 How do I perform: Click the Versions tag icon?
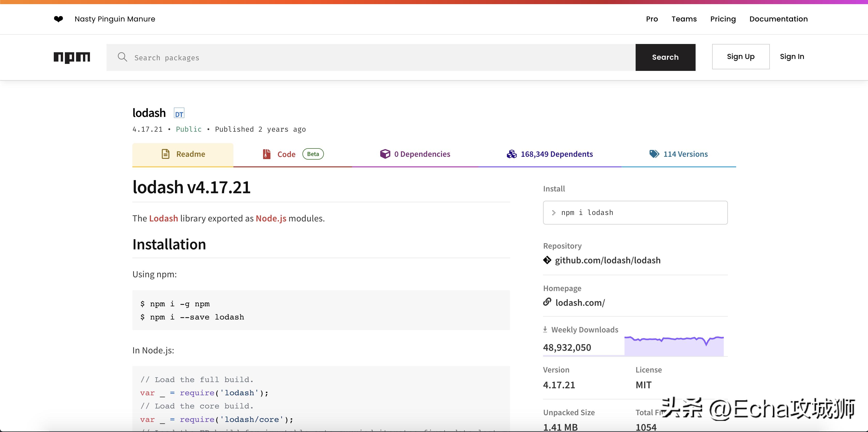tap(654, 154)
